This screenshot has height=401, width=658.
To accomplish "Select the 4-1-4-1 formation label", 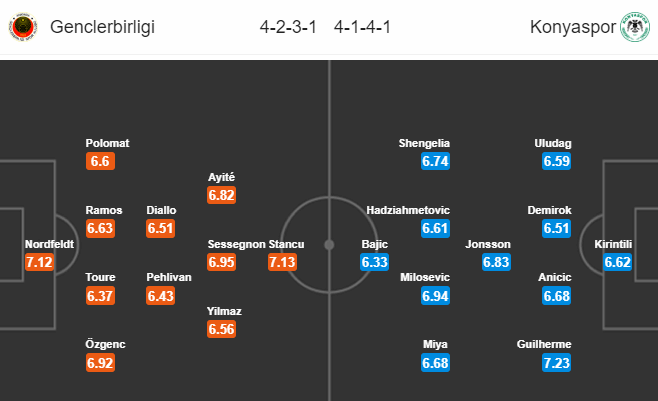I will coord(370,27).
